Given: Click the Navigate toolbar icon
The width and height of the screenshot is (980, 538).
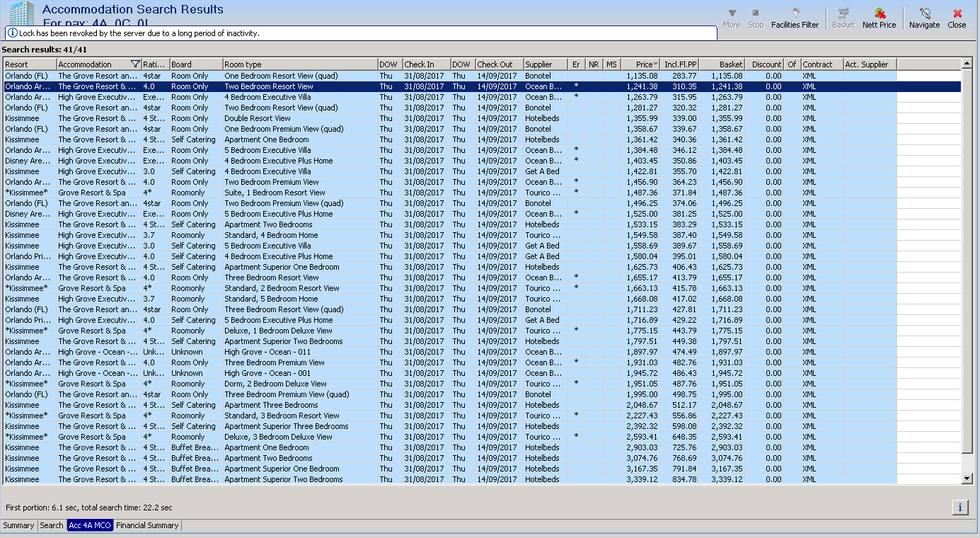Looking at the screenshot, I should pos(924,13).
